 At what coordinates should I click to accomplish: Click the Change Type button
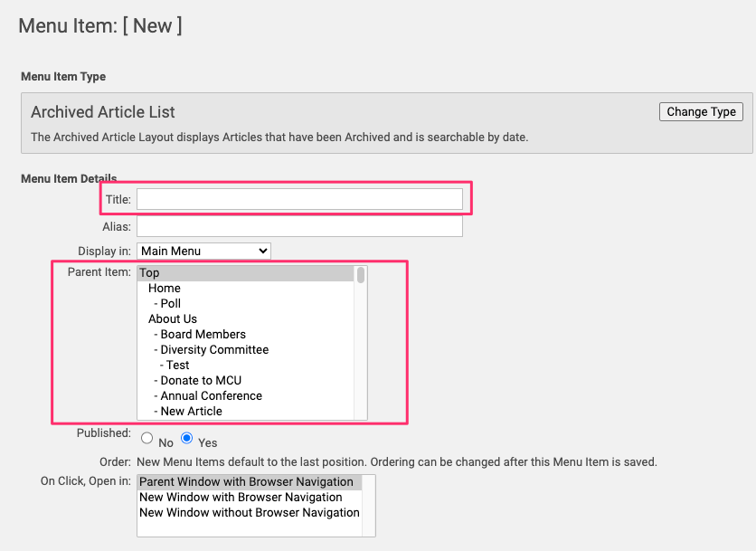pyautogui.click(x=701, y=112)
